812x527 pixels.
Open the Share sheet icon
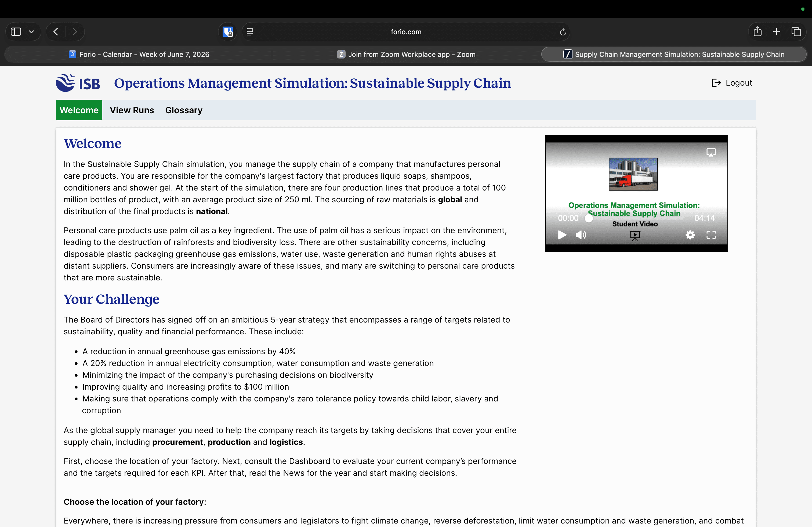click(x=757, y=31)
